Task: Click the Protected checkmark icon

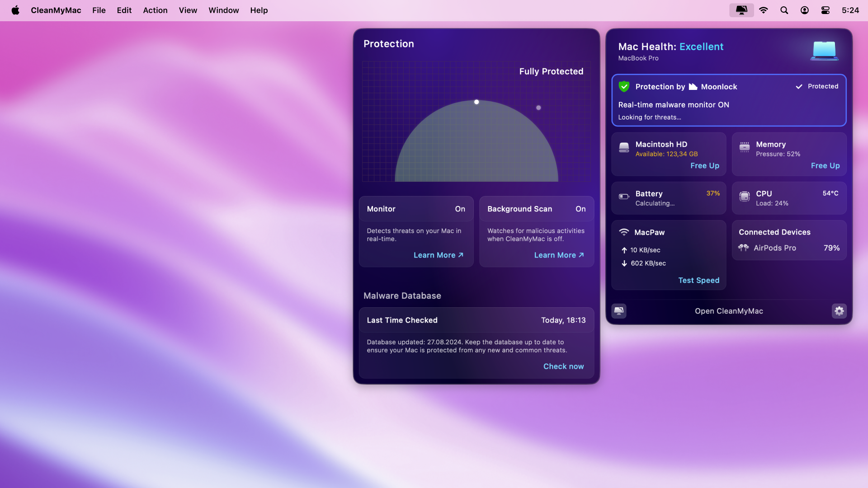Action: pyautogui.click(x=799, y=86)
